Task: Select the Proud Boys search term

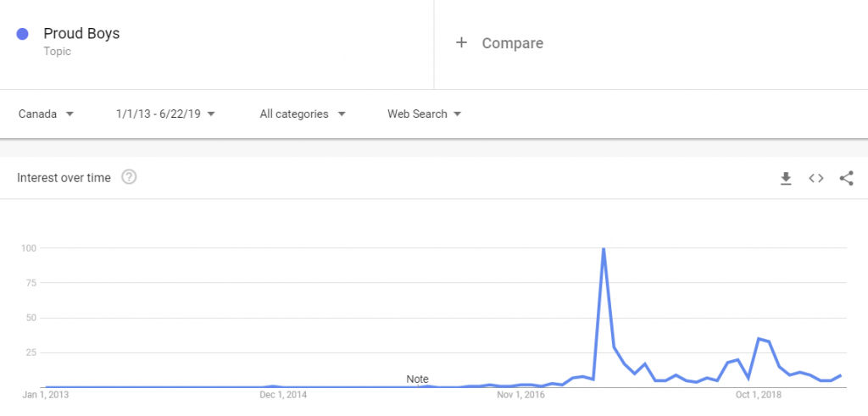Action: point(81,34)
